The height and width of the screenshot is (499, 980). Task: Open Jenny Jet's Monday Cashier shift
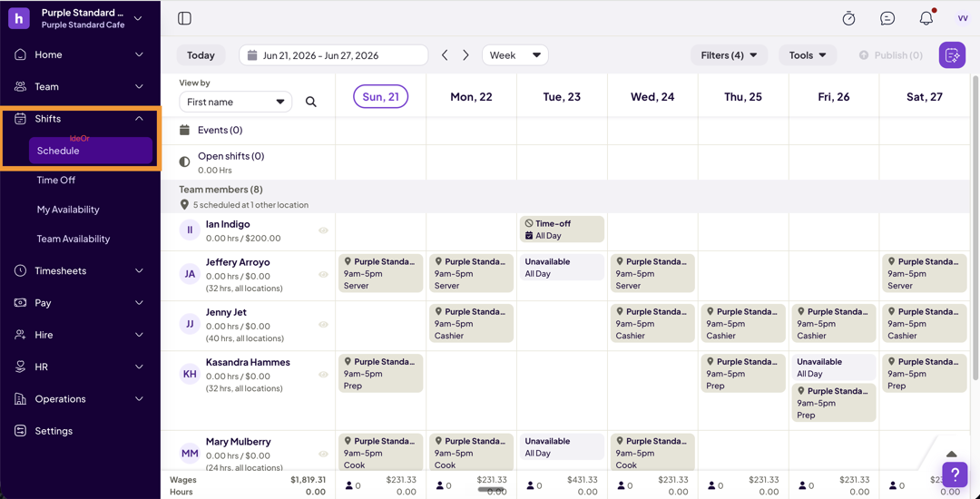[x=471, y=324]
